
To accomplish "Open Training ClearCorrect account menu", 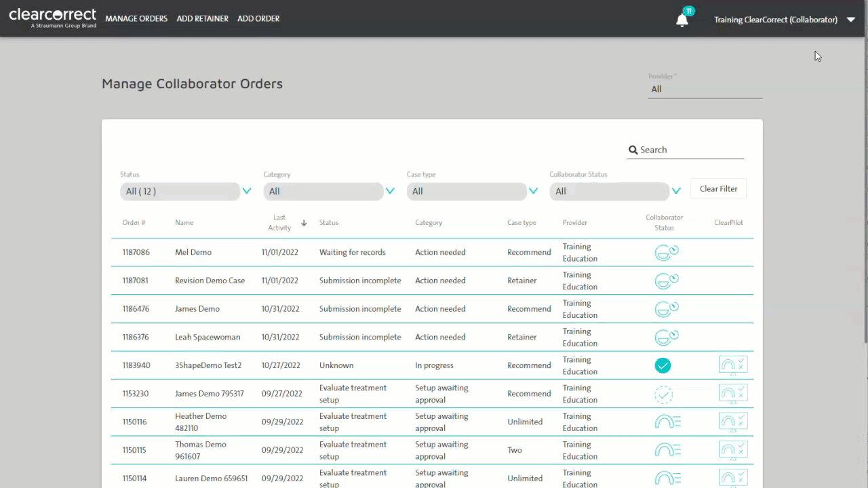I will 785,20.
